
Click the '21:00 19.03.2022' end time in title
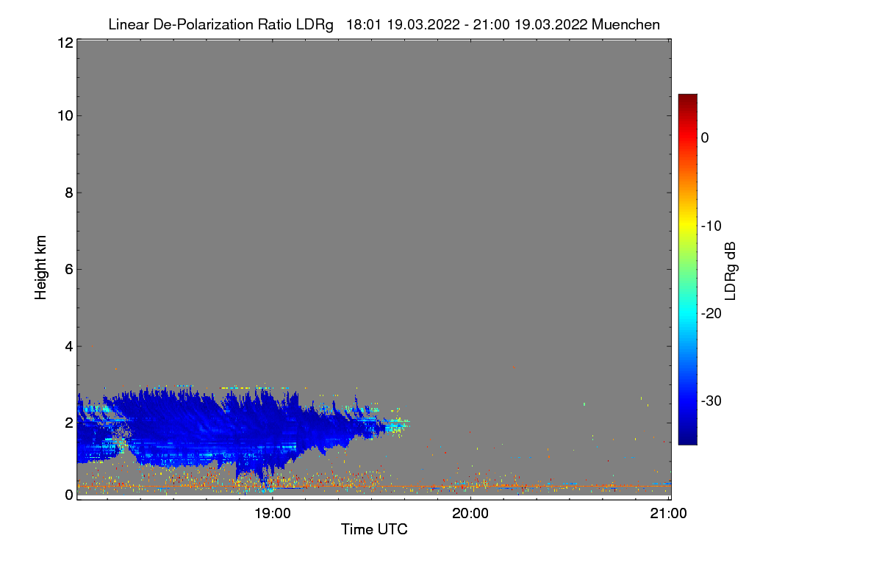[x=529, y=25]
